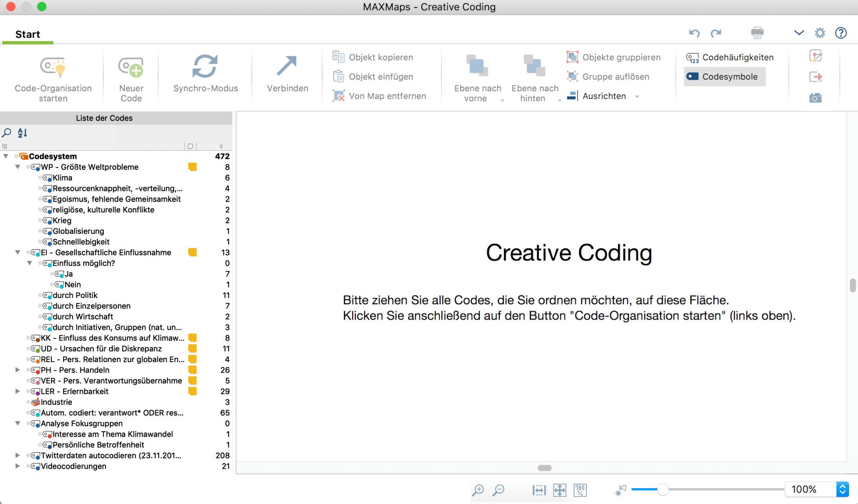Image resolution: width=858 pixels, height=504 pixels.
Task: Open memo of VER - Pers. Verantwortungsübernahme
Action: (x=193, y=380)
